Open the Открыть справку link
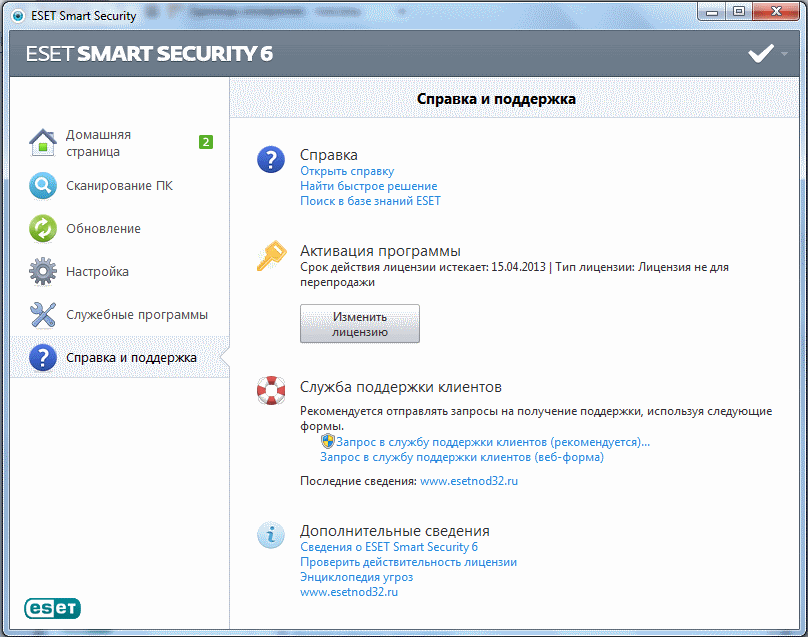808x637 pixels. coord(347,171)
